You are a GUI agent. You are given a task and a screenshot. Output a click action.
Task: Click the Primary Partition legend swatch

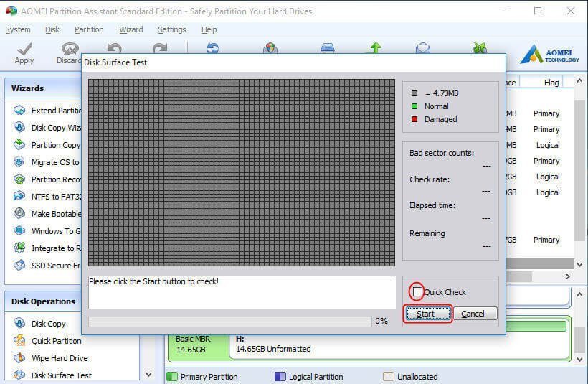[x=172, y=376]
